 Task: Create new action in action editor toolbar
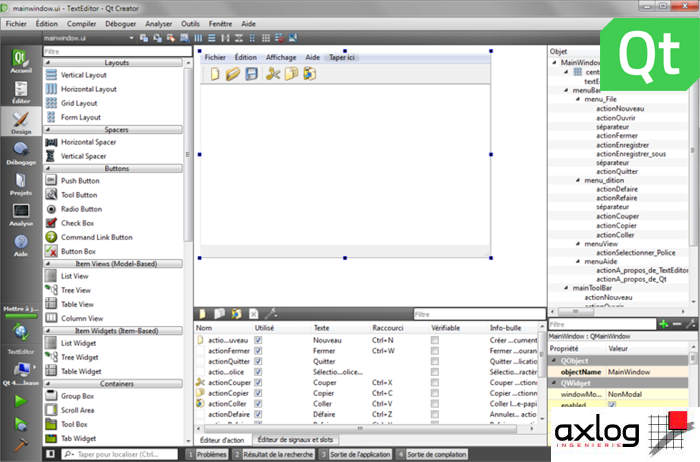(202, 314)
